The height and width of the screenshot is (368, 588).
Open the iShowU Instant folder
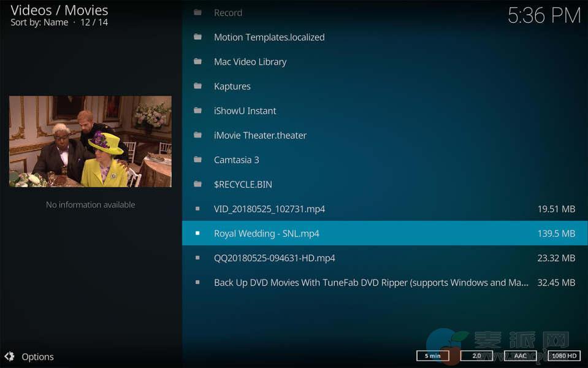(245, 111)
